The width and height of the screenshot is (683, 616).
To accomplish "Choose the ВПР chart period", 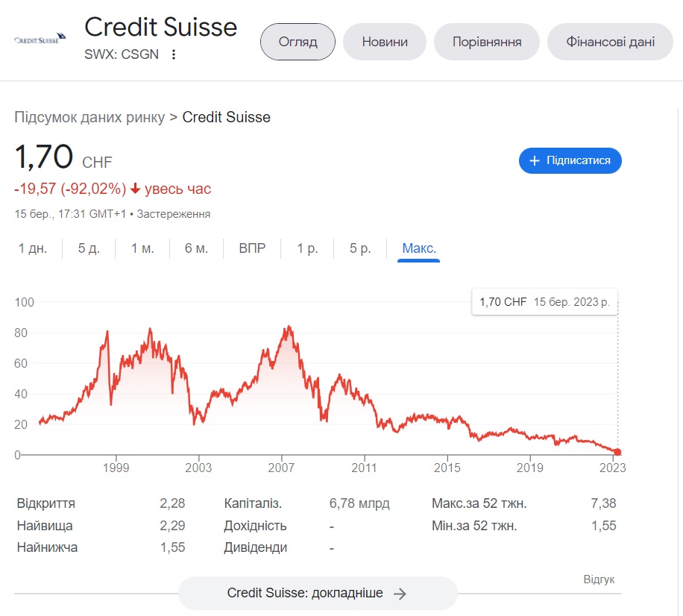I will click(252, 248).
